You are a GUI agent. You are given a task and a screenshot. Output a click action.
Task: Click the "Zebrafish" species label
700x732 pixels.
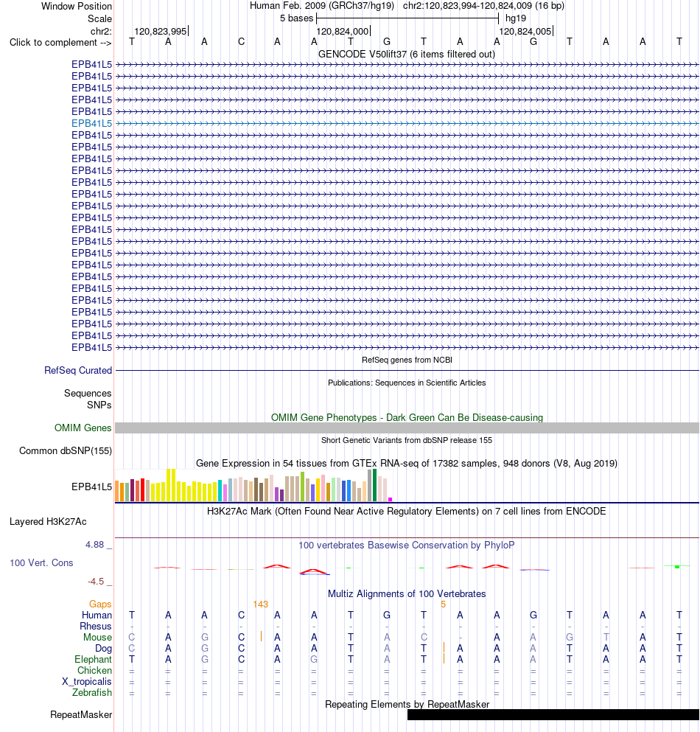pyautogui.click(x=92, y=692)
